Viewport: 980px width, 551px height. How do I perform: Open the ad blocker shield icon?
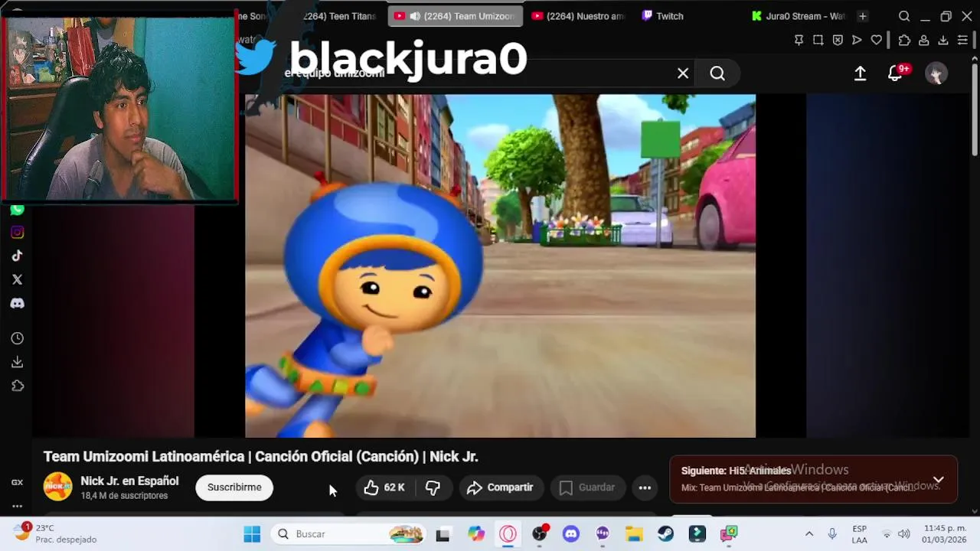pyautogui.click(x=838, y=40)
